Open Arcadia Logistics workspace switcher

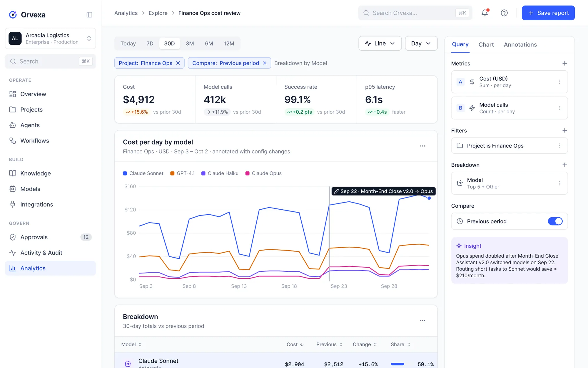50,39
